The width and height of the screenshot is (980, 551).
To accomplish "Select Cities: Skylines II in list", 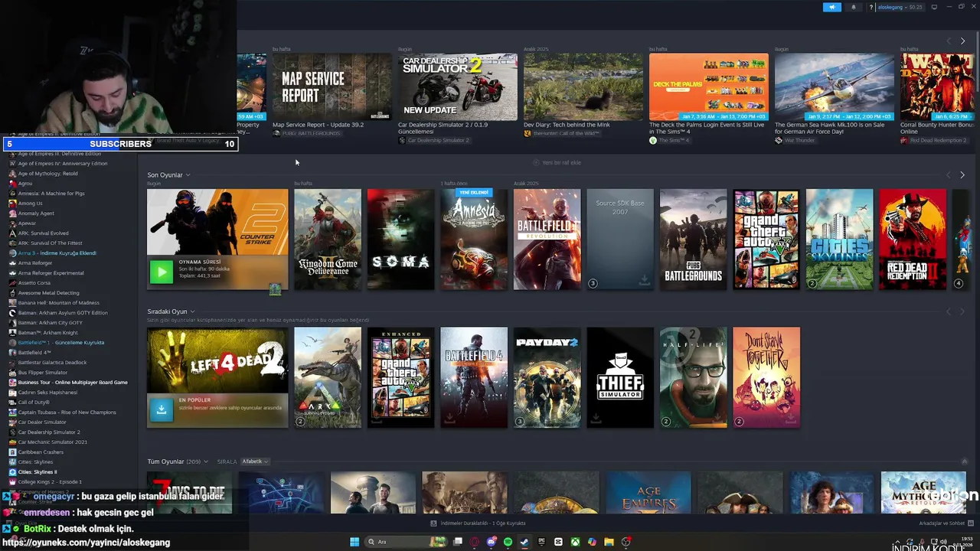I will coord(38,472).
